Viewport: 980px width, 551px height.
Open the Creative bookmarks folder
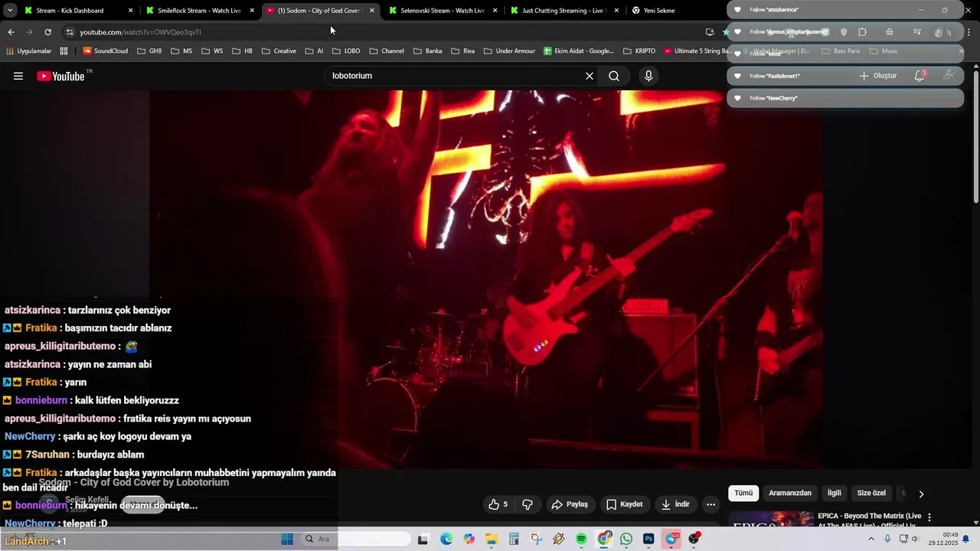click(279, 51)
